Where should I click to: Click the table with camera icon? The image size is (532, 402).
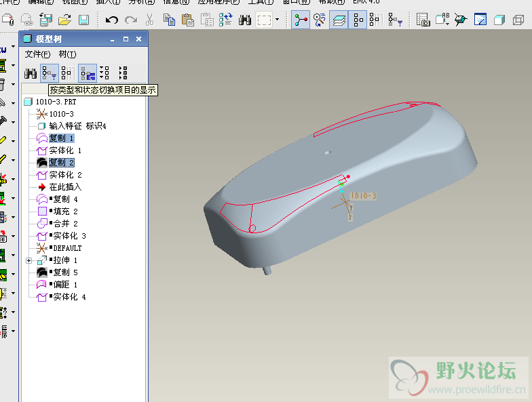tap(423, 20)
